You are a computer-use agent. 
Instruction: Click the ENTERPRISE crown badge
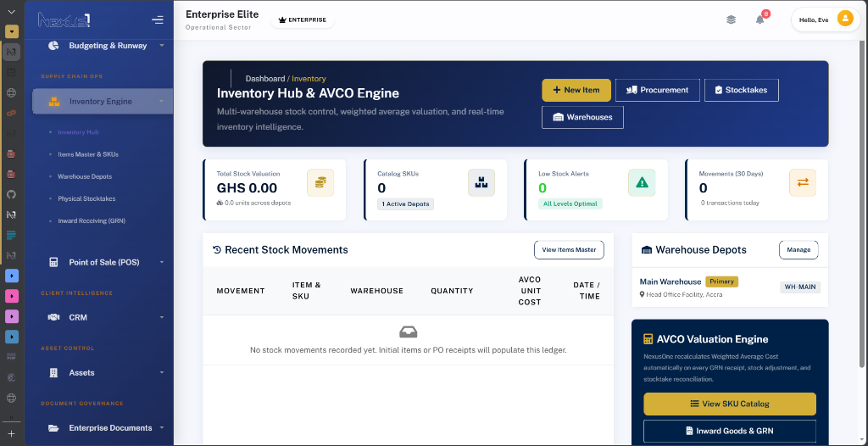pyautogui.click(x=303, y=20)
